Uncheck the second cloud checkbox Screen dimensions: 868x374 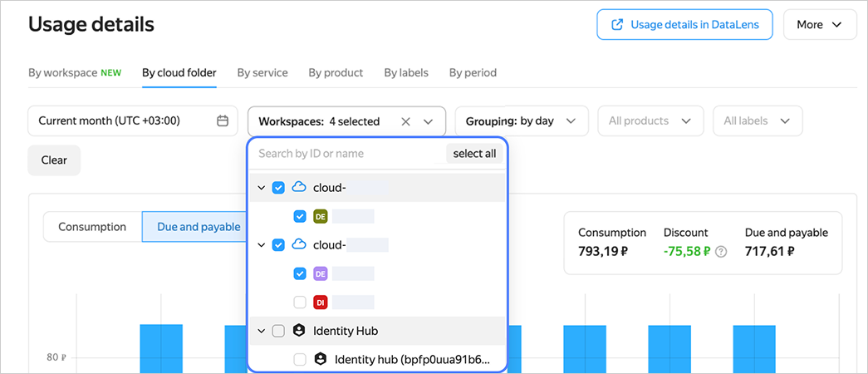(x=278, y=245)
